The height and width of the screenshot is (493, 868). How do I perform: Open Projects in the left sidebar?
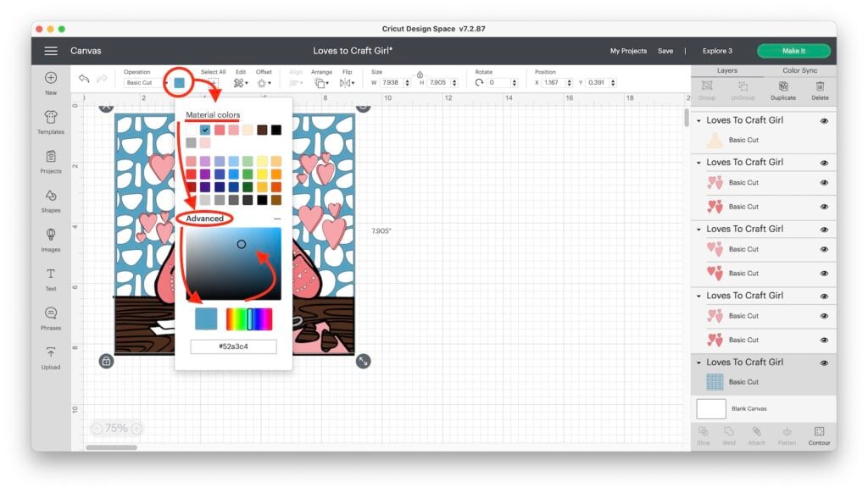click(x=51, y=162)
